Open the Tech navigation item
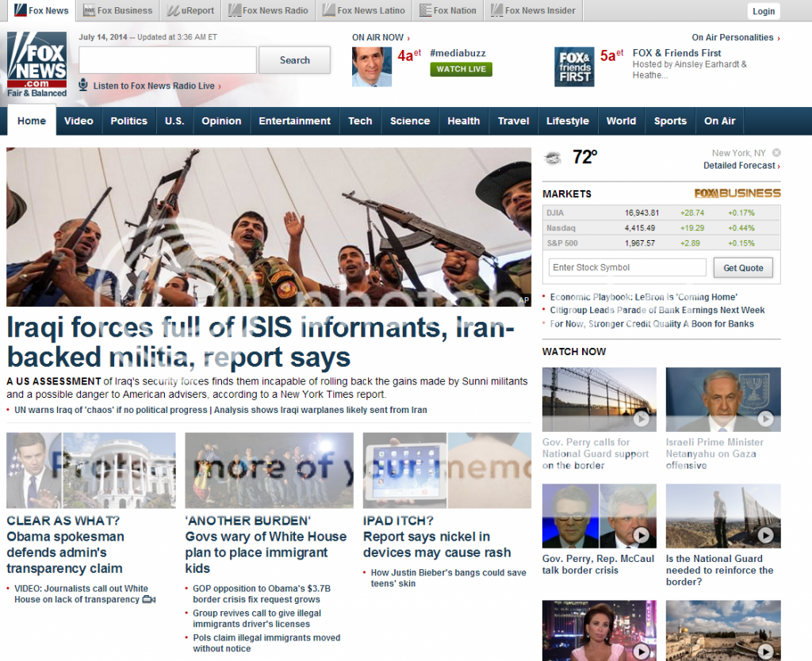This screenshot has height=661, width=812. click(x=360, y=120)
